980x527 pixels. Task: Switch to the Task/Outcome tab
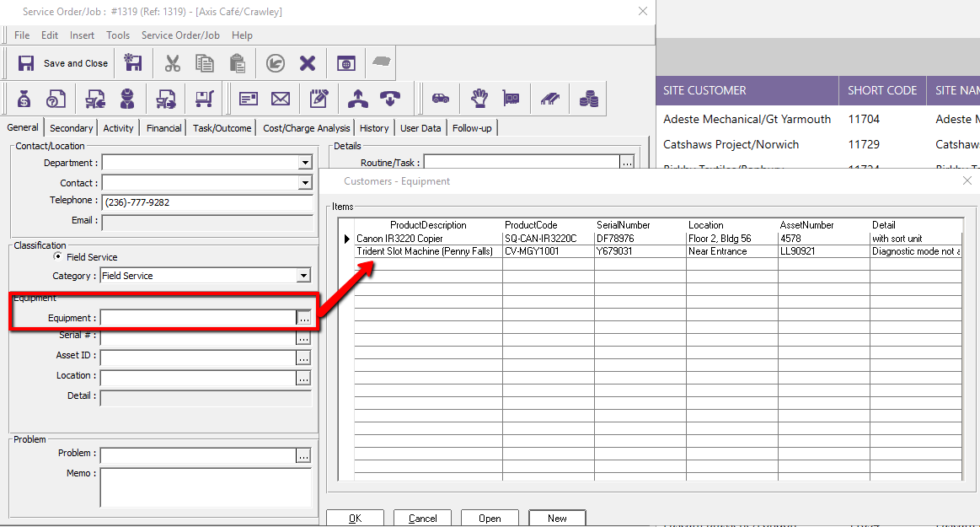[x=222, y=128]
